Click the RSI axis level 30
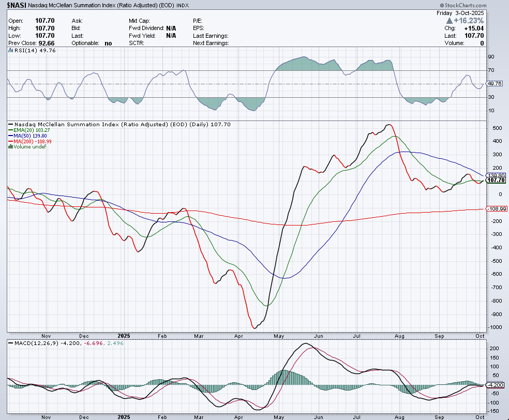Image resolution: width=509 pixels, height=420 pixels. click(x=491, y=97)
